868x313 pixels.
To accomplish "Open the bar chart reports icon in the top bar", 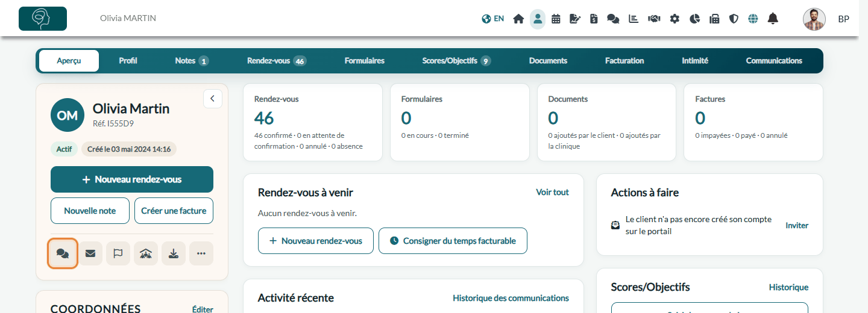I will [634, 19].
